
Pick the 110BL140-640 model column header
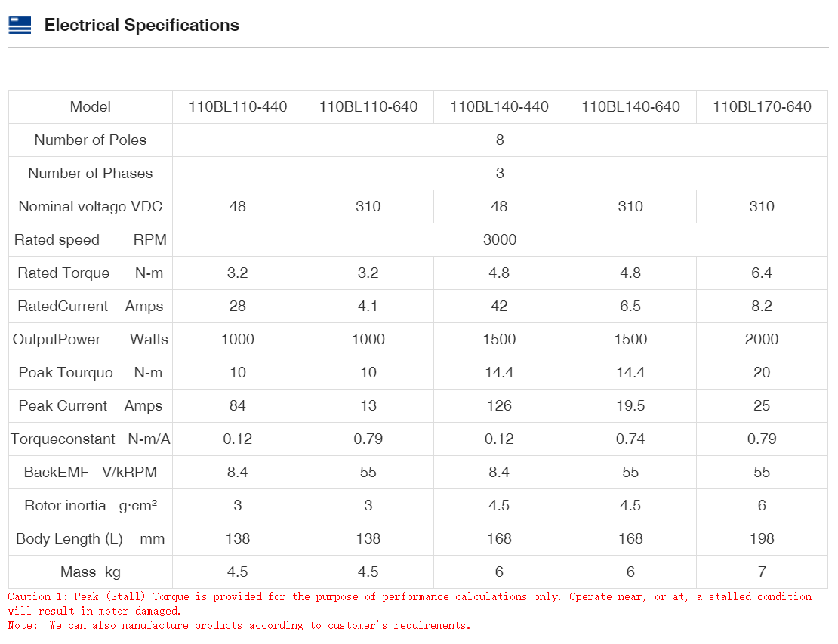(x=630, y=106)
